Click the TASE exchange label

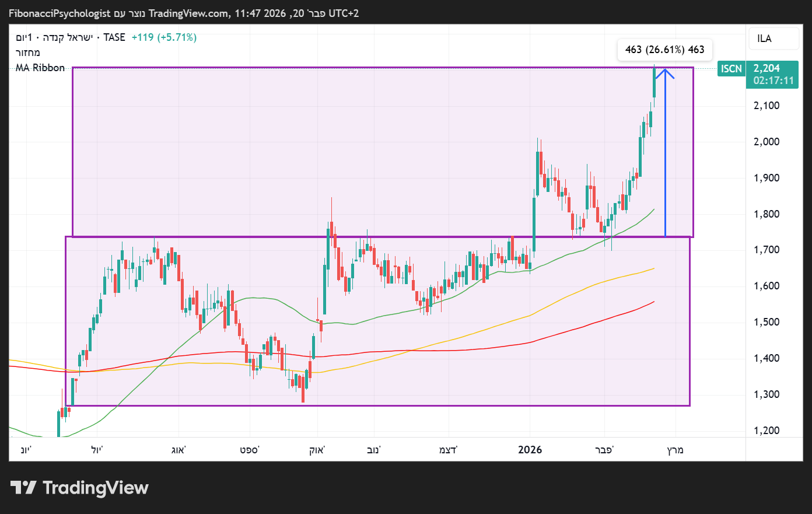pyautogui.click(x=114, y=37)
